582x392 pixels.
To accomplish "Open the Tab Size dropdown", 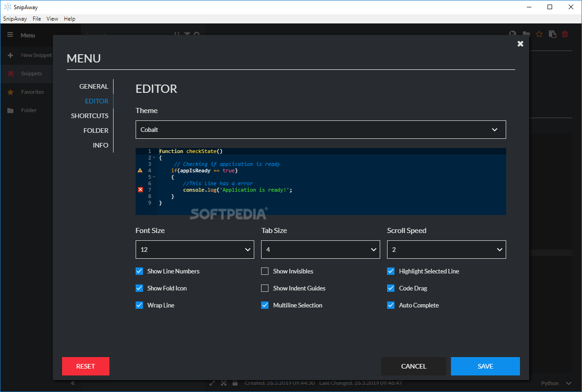I will [x=320, y=250].
